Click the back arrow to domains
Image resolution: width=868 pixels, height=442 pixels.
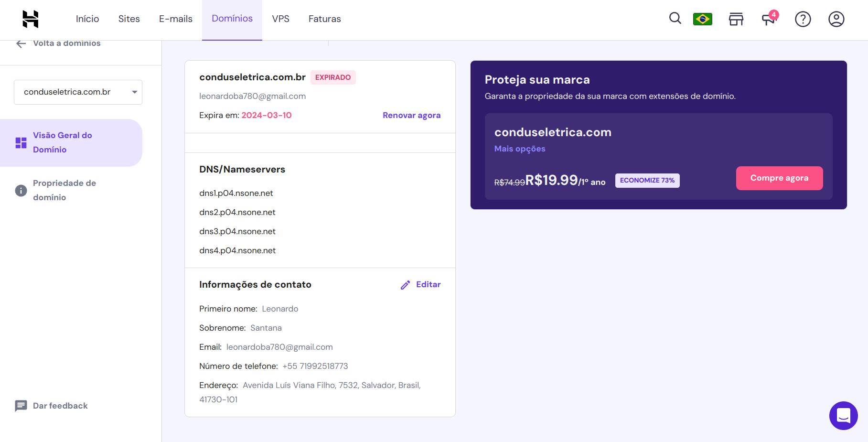(21, 44)
